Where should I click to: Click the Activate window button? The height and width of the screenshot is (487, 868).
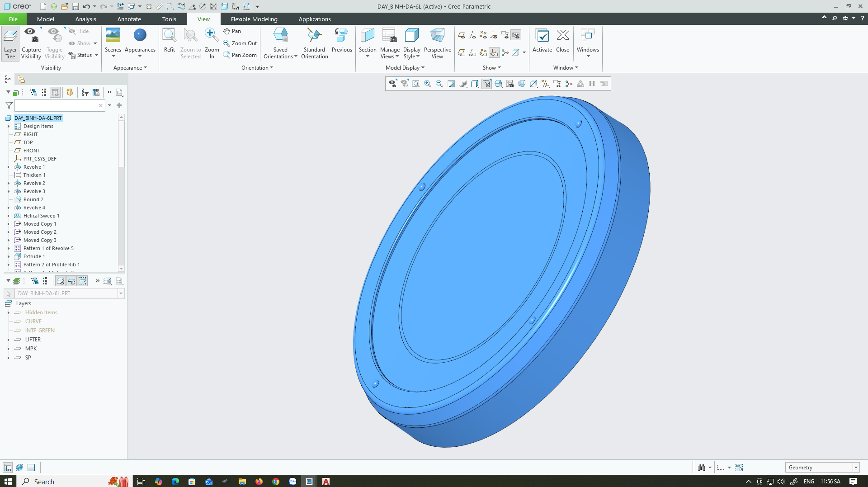(x=542, y=36)
